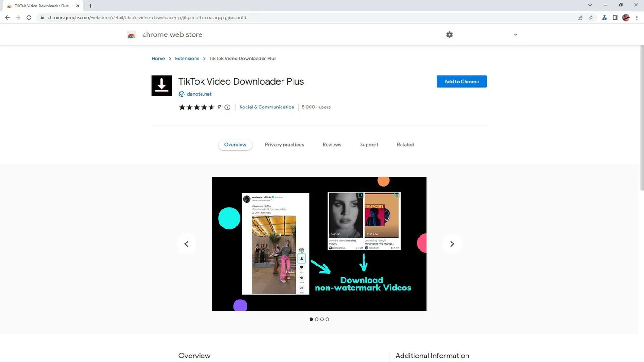Open the denote.net publisher link

(x=199, y=94)
